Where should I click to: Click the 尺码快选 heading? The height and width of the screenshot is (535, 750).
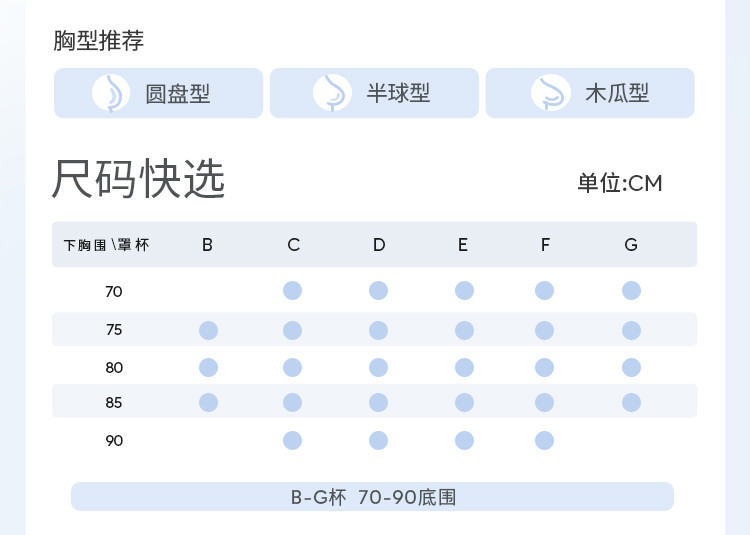139,179
